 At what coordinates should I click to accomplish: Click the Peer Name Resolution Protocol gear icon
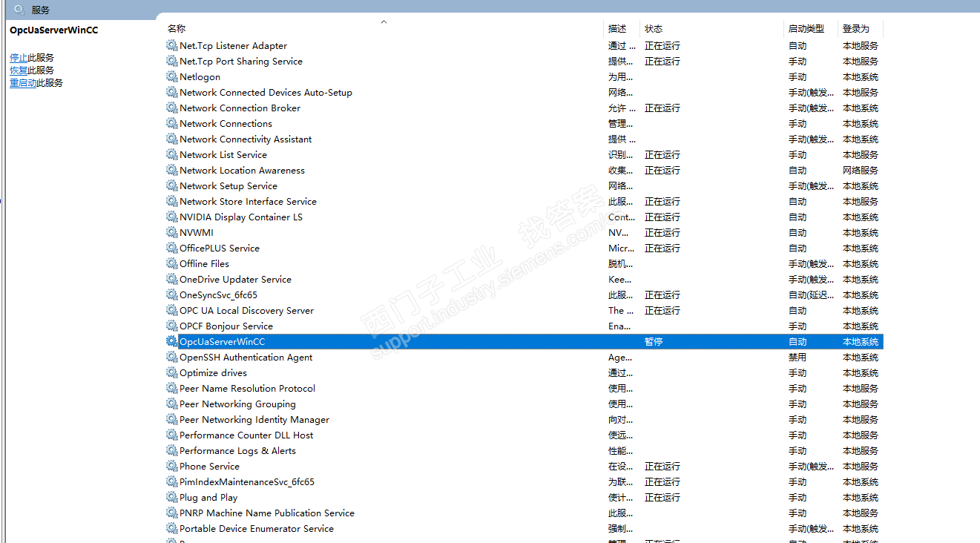point(172,388)
